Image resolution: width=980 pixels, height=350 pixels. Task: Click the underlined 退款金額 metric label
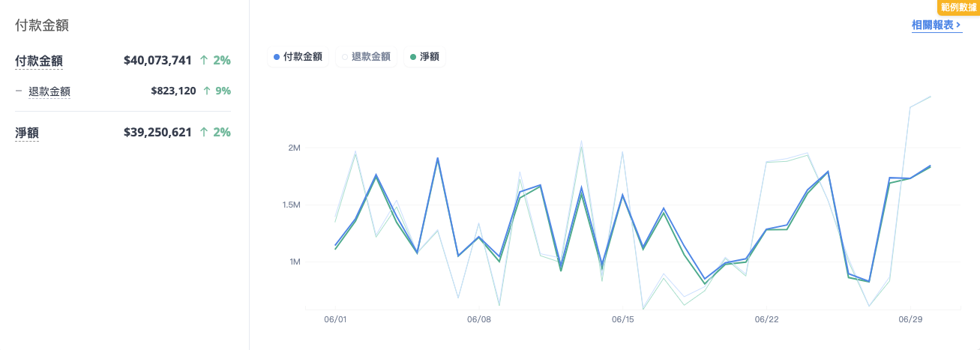49,91
